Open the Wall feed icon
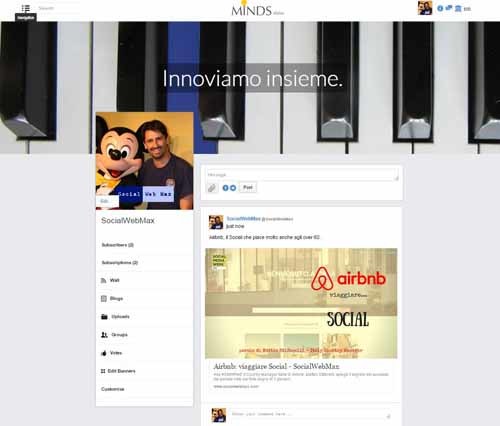 (x=104, y=281)
